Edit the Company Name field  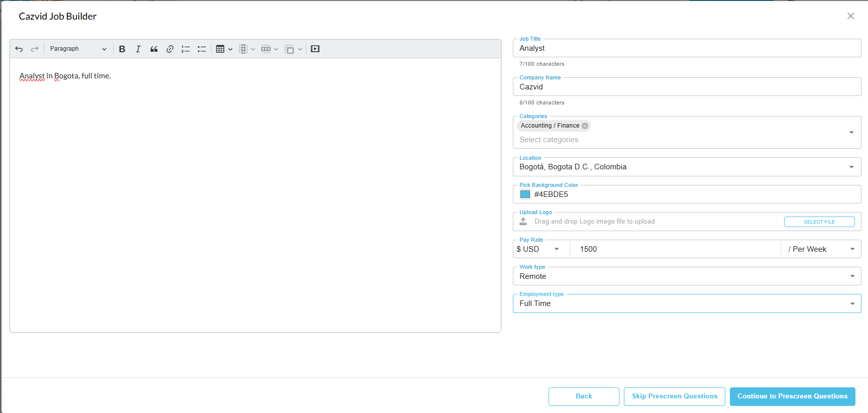687,87
